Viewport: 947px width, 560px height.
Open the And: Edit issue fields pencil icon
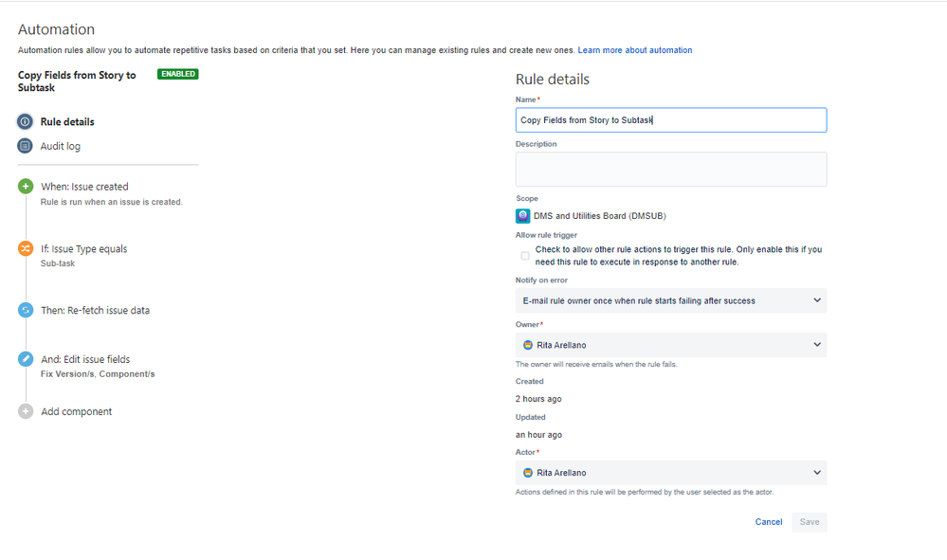point(25,359)
